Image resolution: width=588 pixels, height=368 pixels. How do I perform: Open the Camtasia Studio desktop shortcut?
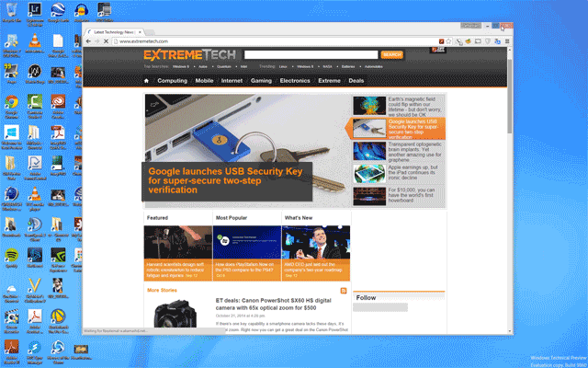point(35,107)
